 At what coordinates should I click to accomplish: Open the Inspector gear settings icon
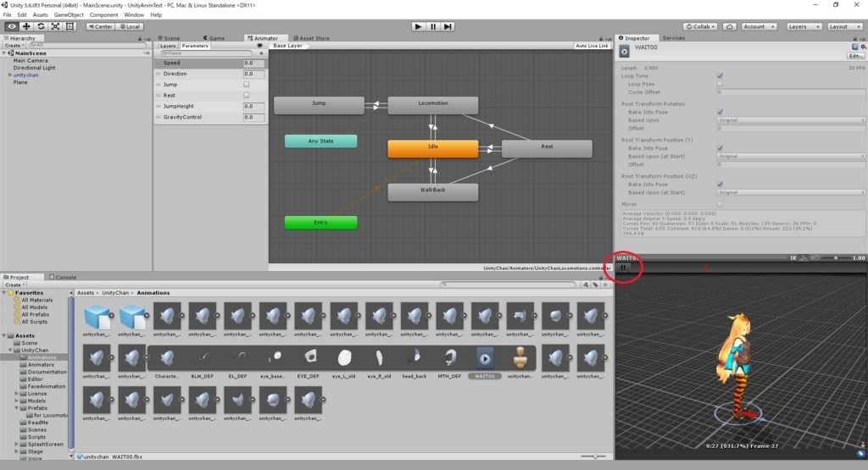point(864,47)
